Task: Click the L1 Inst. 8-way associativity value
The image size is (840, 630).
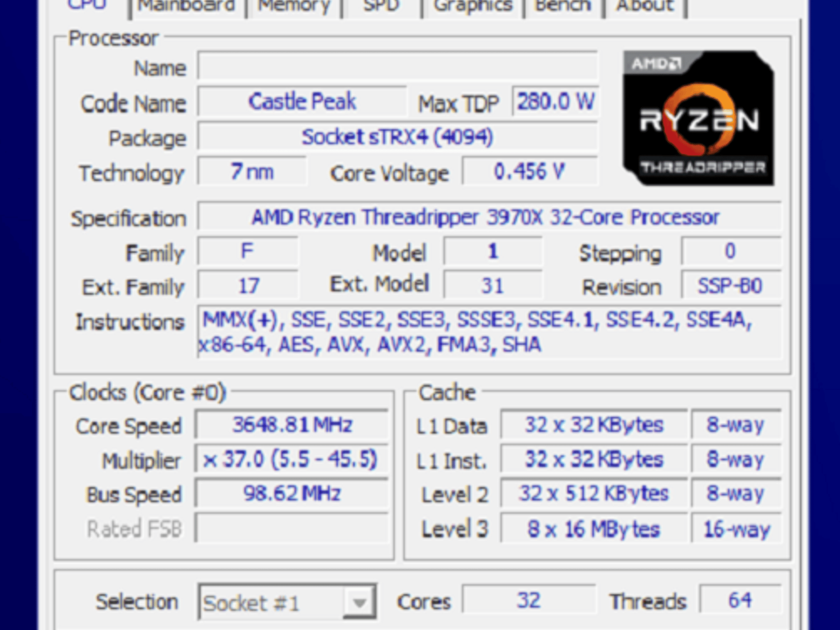Action: [x=736, y=459]
